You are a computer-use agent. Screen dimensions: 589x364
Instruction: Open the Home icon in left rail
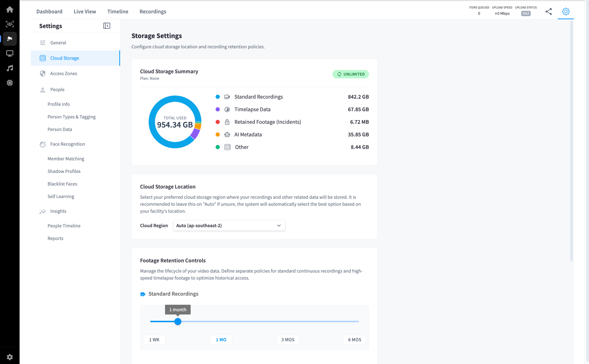point(10,9)
